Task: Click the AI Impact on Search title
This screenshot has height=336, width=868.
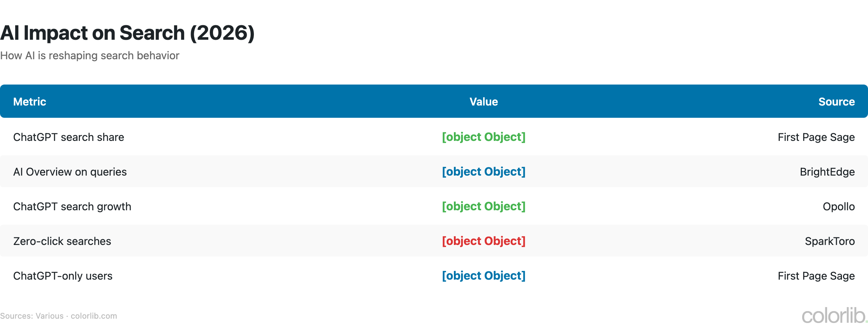Action: [127, 33]
